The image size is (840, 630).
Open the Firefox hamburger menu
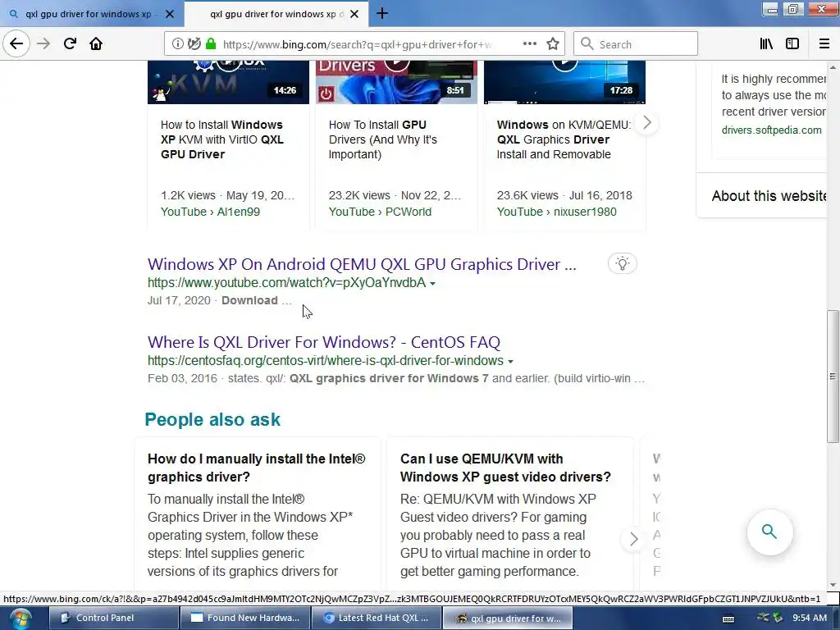pos(824,44)
